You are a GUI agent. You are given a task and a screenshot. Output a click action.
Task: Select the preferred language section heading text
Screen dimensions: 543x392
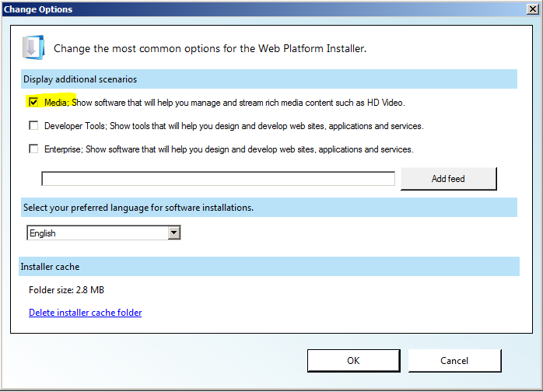tap(138, 208)
